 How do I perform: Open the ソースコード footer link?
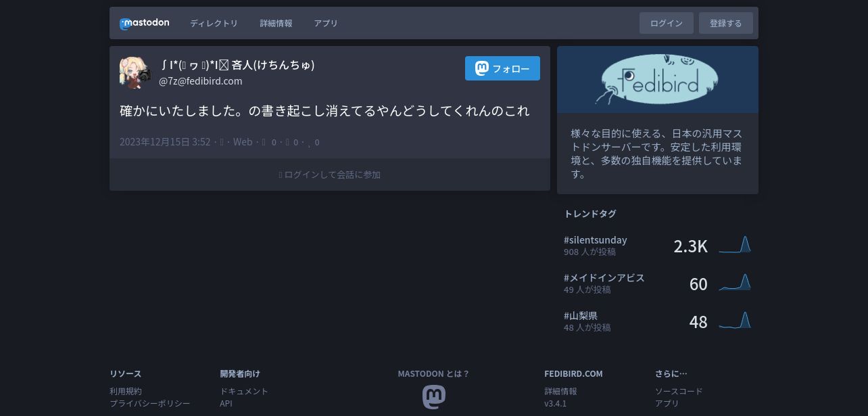pos(679,391)
